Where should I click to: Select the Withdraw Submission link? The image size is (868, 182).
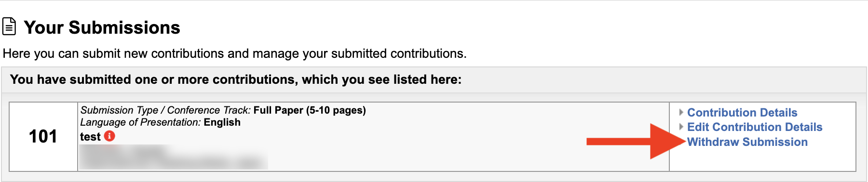(x=747, y=142)
